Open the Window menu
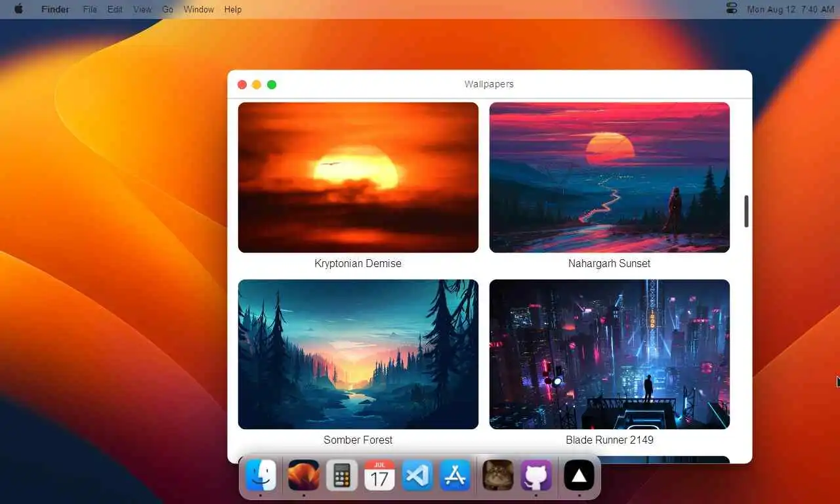Image resolution: width=840 pixels, height=504 pixels. 199,9
